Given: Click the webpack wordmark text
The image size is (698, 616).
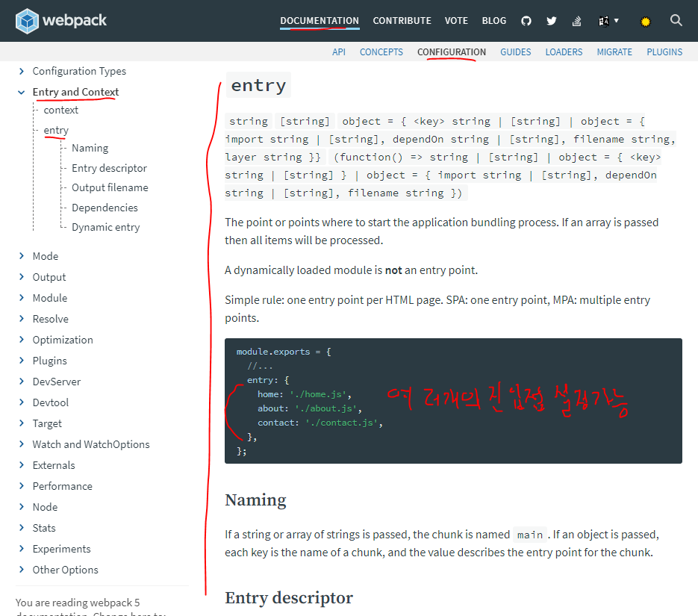Looking at the screenshot, I should 75,20.
